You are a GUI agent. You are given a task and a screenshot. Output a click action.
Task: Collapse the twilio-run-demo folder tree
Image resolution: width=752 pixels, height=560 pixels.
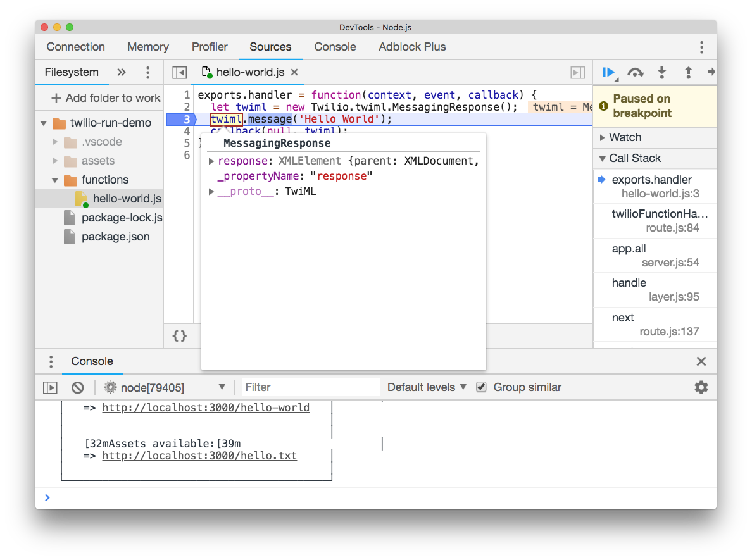tap(44, 123)
